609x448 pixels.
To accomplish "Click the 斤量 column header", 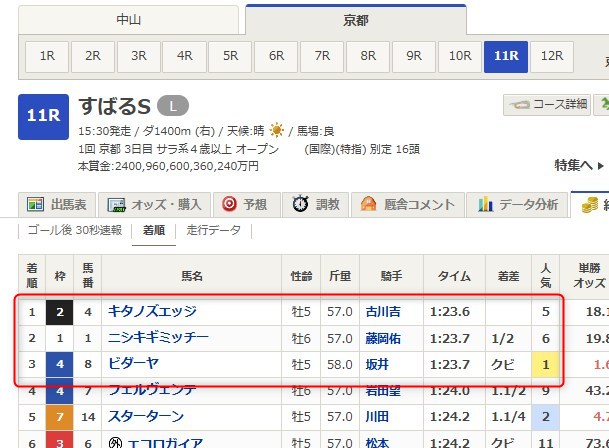I will click(340, 276).
